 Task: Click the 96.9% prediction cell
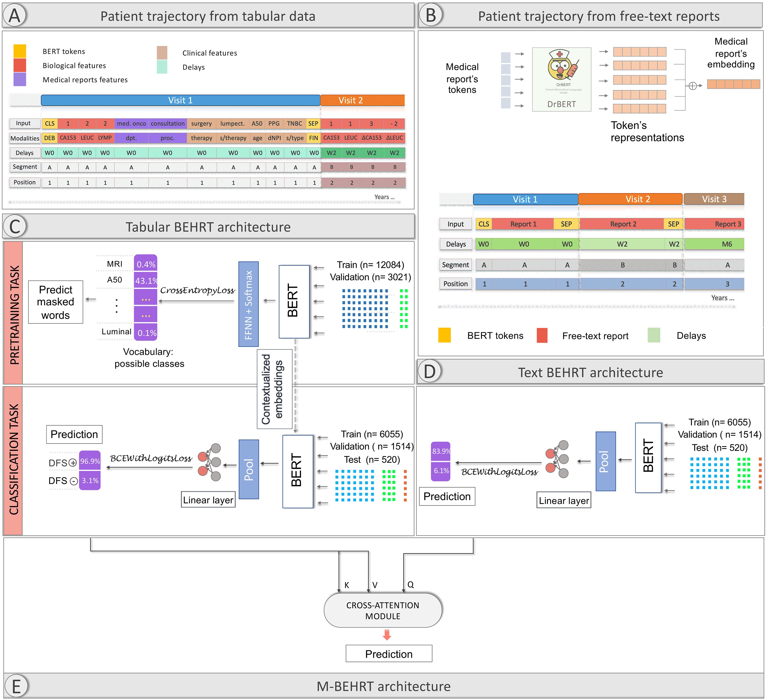pos(90,461)
